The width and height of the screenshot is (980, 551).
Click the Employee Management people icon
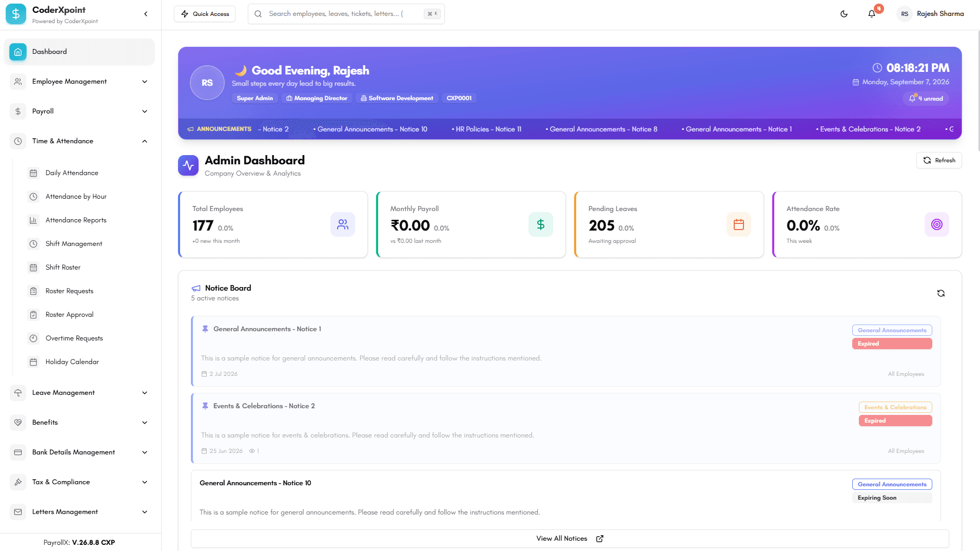[18, 82]
